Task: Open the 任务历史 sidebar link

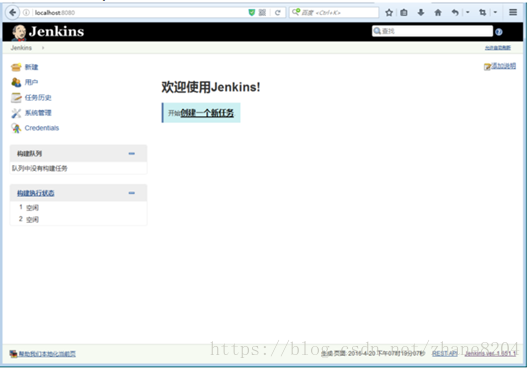Action: point(38,97)
